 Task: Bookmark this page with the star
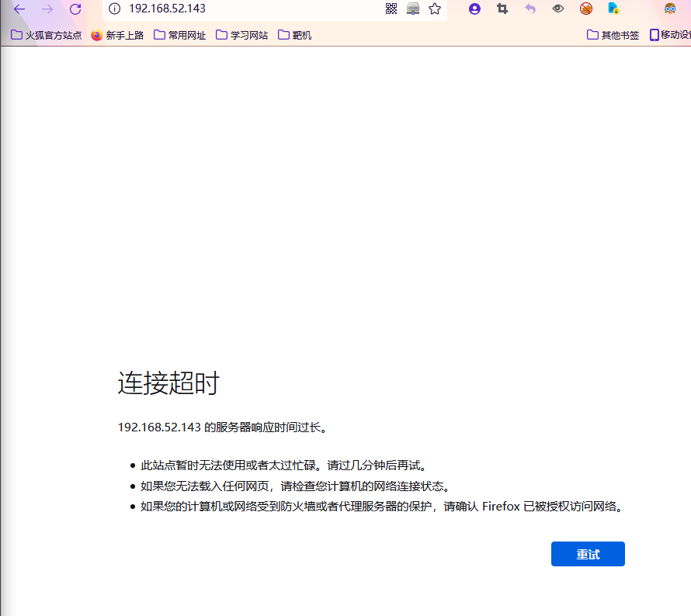(x=435, y=9)
